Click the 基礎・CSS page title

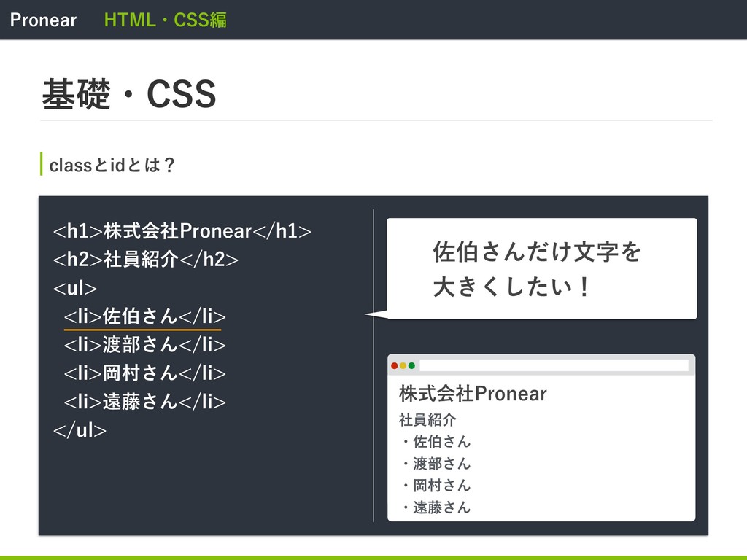pyautogui.click(x=129, y=94)
